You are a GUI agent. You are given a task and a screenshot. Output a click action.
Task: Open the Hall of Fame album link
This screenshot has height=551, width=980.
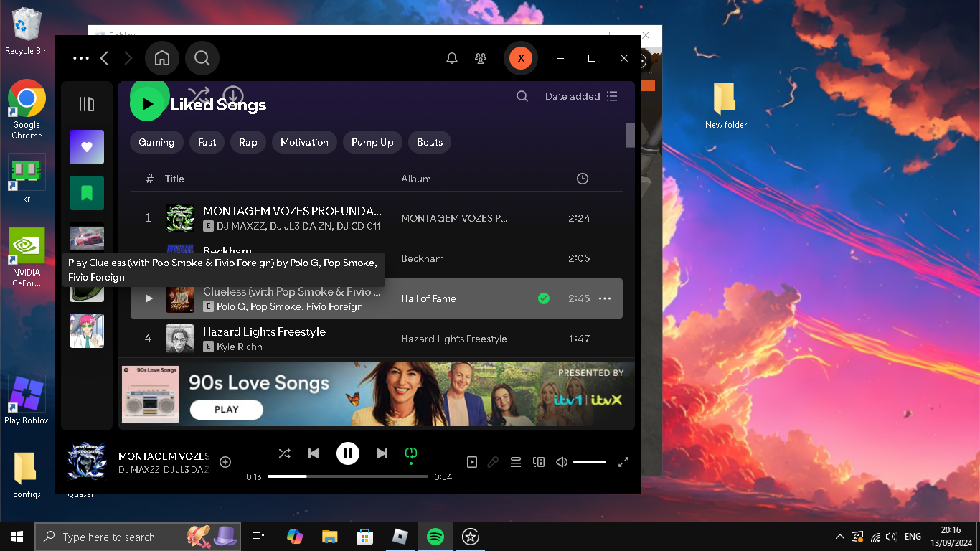click(x=428, y=298)
